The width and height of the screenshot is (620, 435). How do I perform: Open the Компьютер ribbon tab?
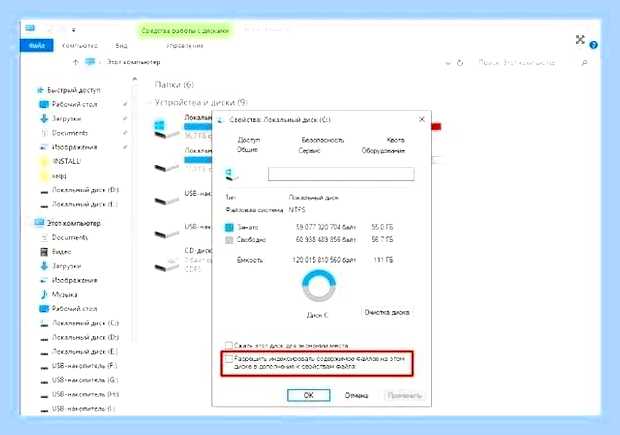coord(80,45)
